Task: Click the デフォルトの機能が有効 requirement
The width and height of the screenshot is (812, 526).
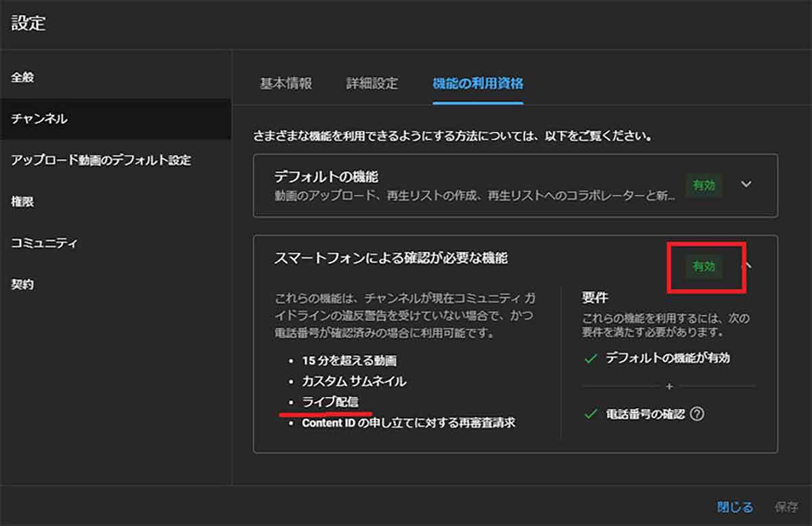Action: 668,358
